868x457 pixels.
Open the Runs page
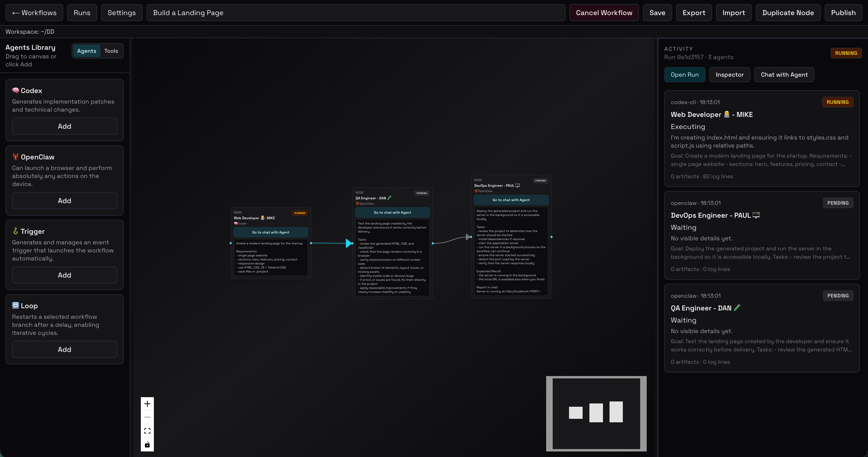point(82,13)
